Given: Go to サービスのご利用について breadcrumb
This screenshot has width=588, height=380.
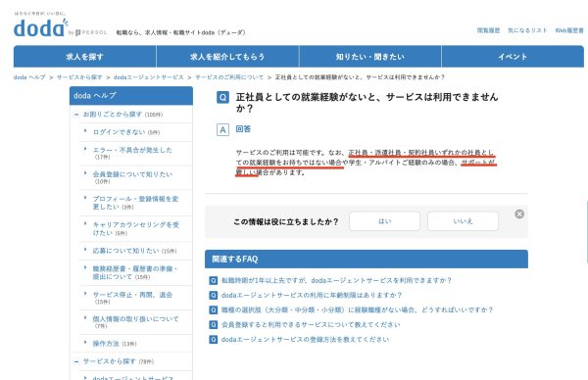Looking at the screenshot, I should 229,77.
